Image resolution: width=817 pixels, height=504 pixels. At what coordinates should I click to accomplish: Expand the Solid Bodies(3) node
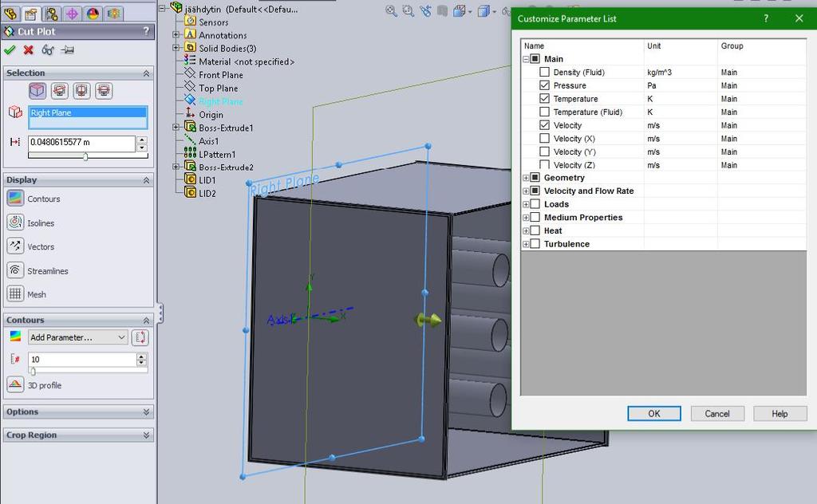pos(176,48)
